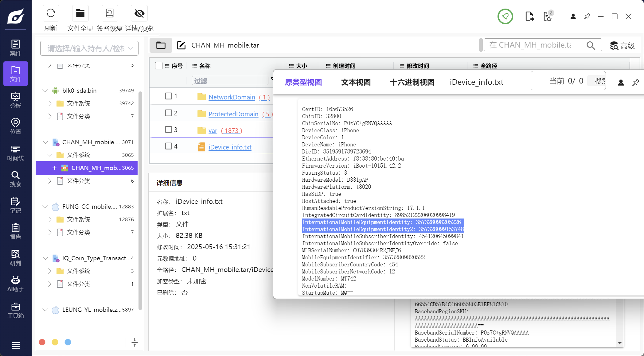
Task: Click the 过滤 filter input field
Action: click(230, 81)
